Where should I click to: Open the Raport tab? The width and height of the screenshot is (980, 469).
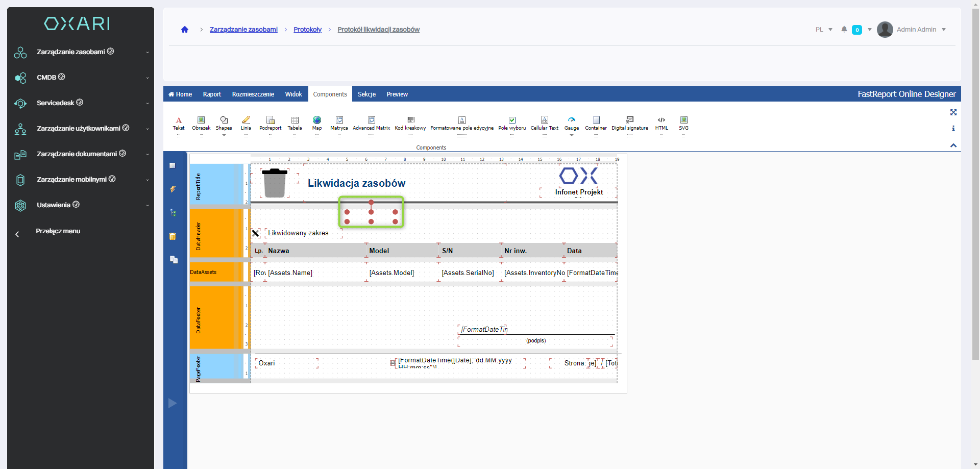(212, 94)
